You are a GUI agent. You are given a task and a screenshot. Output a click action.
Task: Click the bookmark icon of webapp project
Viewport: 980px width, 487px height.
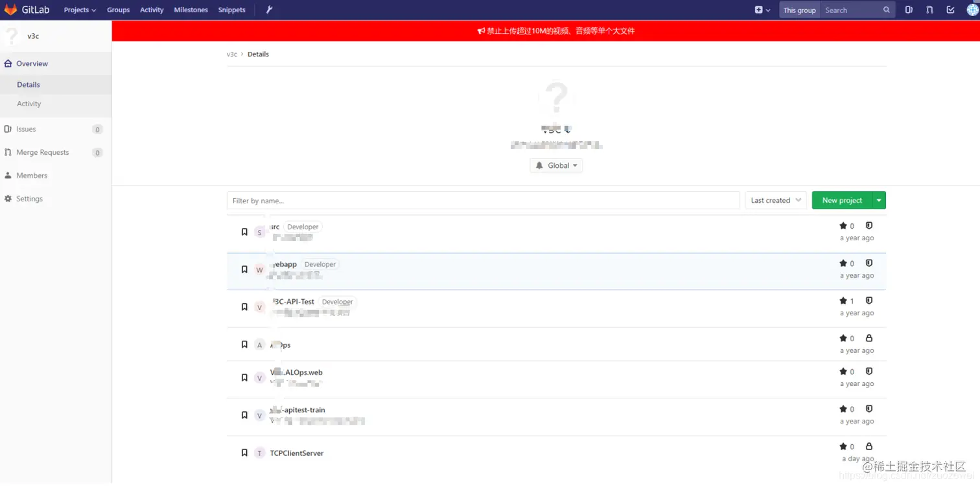click(244, 269)
